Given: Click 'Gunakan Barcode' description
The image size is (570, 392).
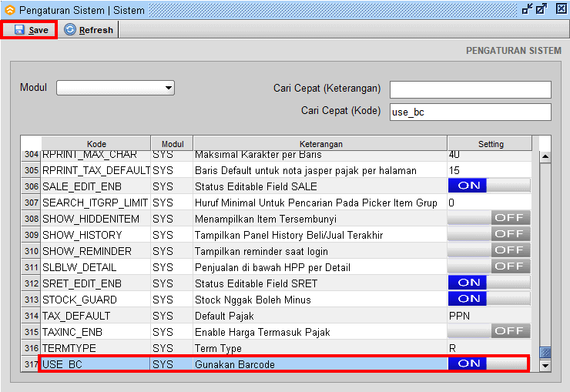Looking at the screenshot, I should point(235,364).
